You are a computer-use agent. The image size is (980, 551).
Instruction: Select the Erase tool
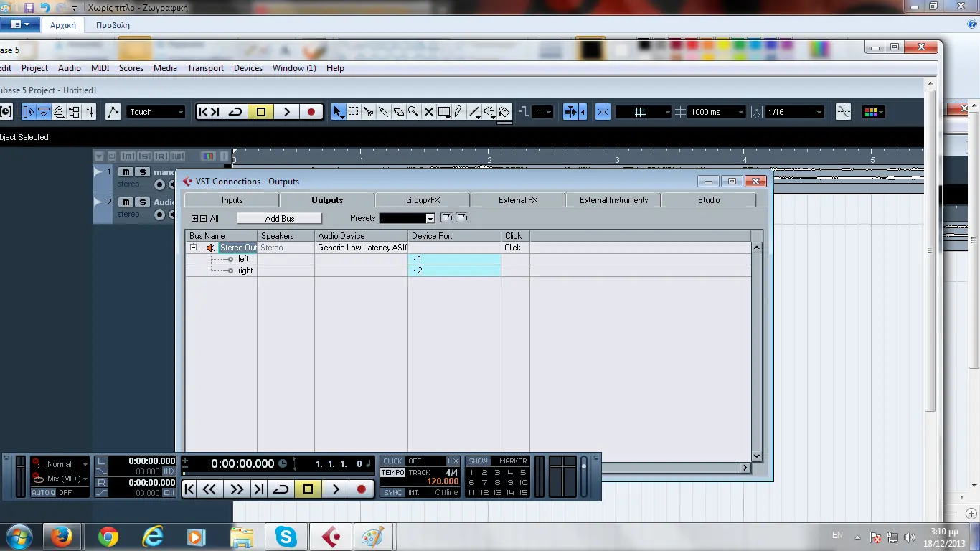pyautogui.click(x=399, y=112)
